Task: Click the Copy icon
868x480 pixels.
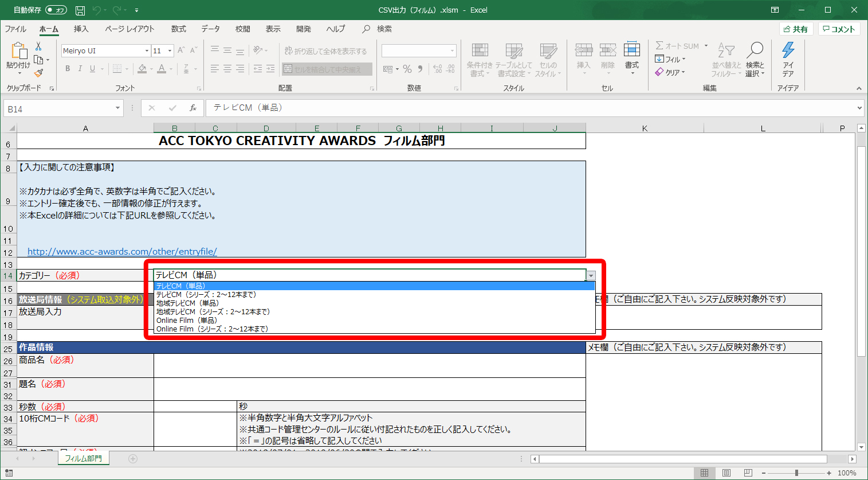Action: 38,60
